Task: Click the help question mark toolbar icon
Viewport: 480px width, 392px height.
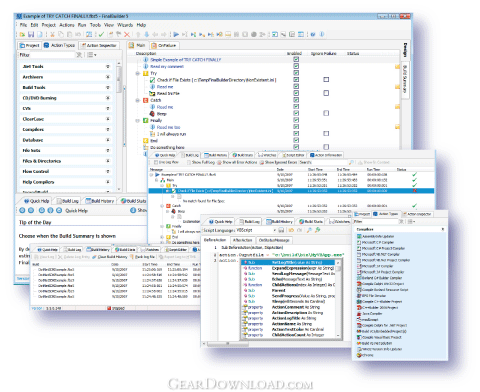Action: point(313,34)
